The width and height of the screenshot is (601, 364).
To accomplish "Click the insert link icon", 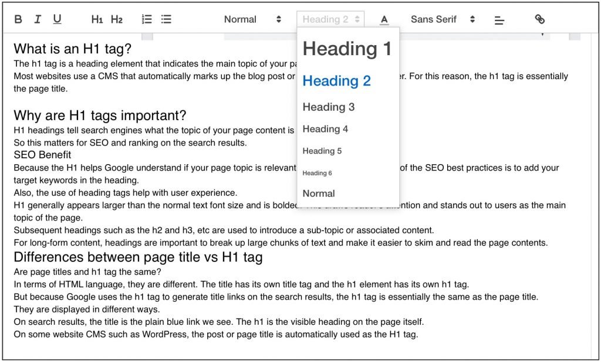I will click(x=540, y=19).
